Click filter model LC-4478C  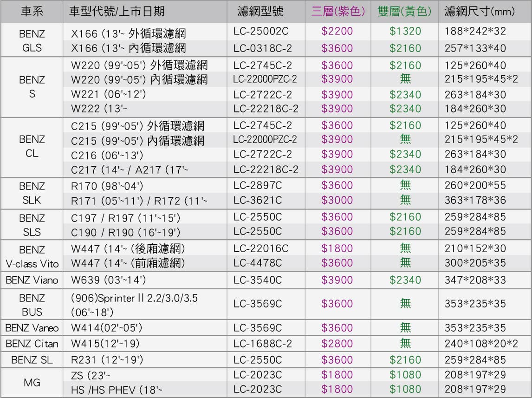(x=258, y=262)
